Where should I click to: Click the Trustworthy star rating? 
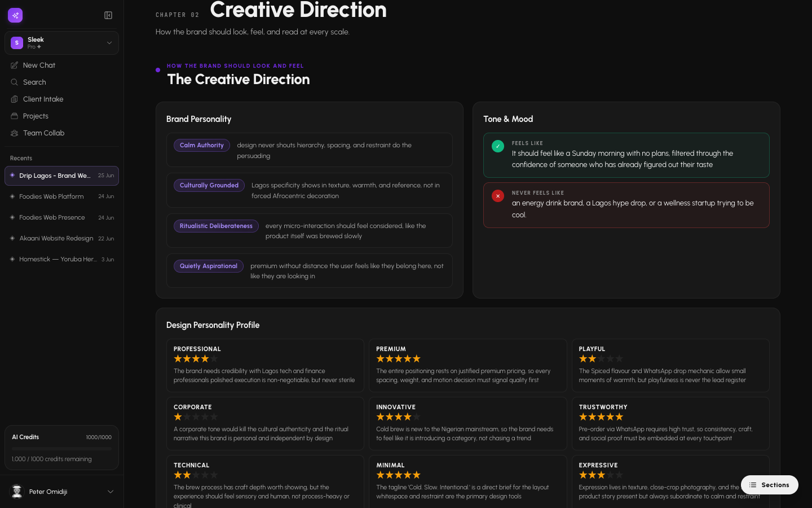601,417
